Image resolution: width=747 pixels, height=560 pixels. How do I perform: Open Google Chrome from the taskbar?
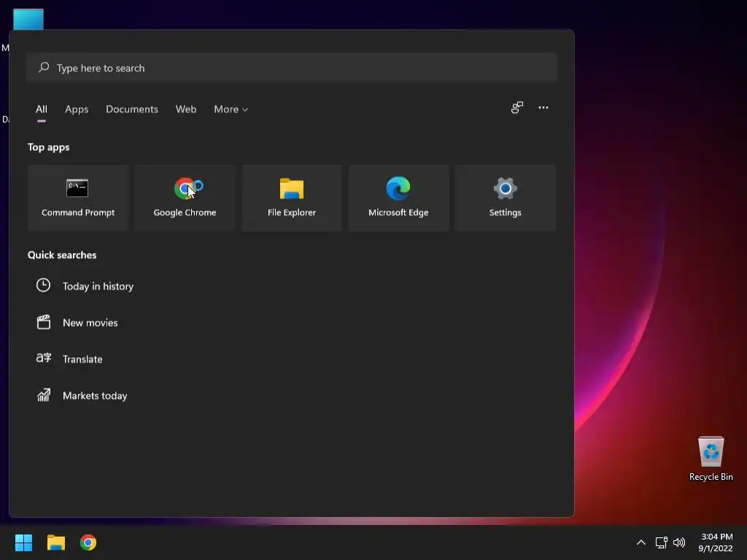point(88,542)
